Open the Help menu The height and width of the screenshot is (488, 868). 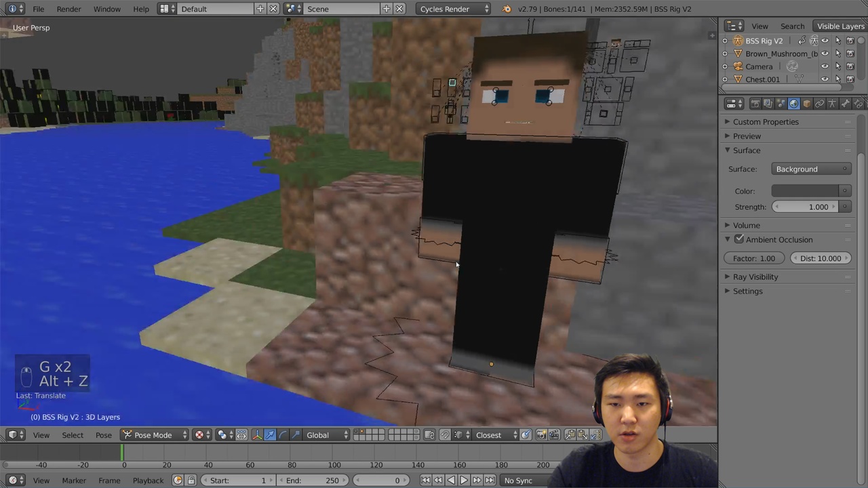[x=141, y=9]
